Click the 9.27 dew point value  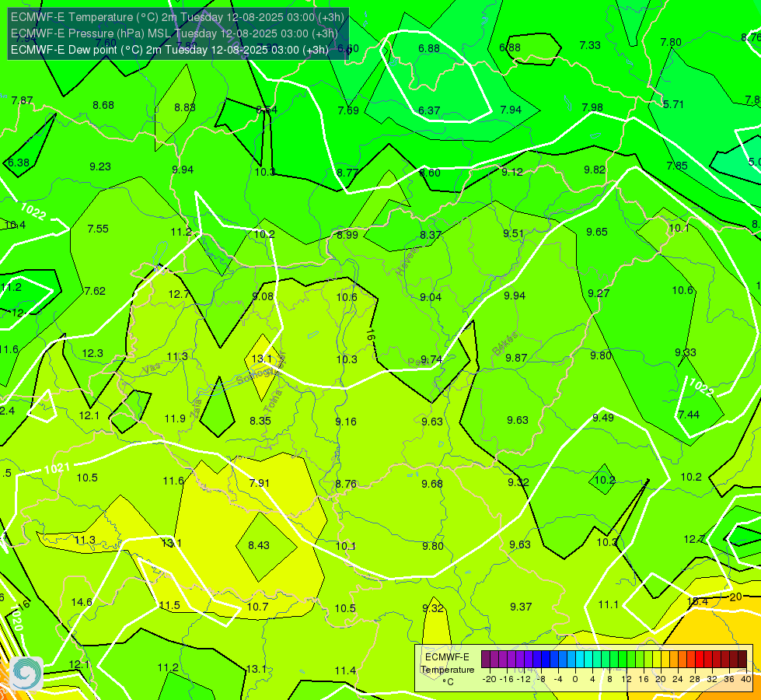click(x=599, y=293)
